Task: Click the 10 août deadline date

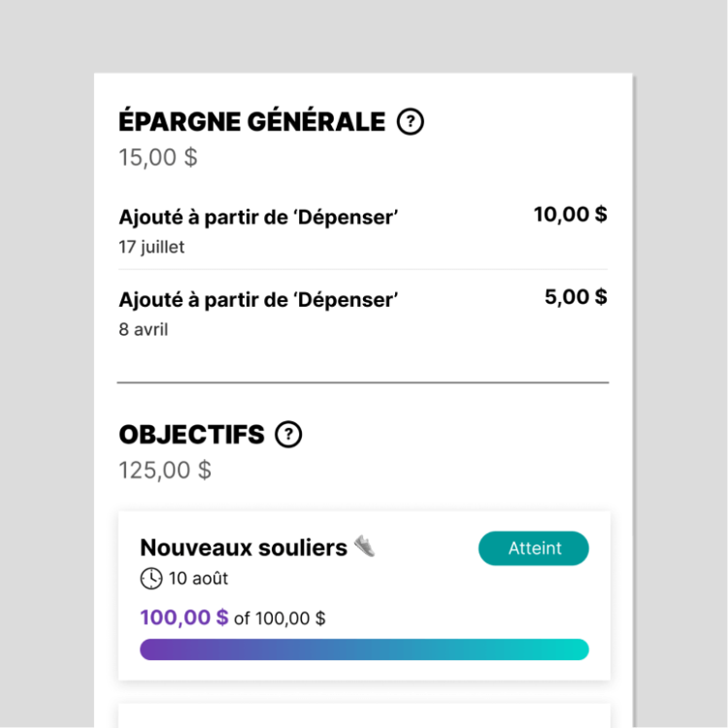Action: pyautogui.click(x=198, y=579)
